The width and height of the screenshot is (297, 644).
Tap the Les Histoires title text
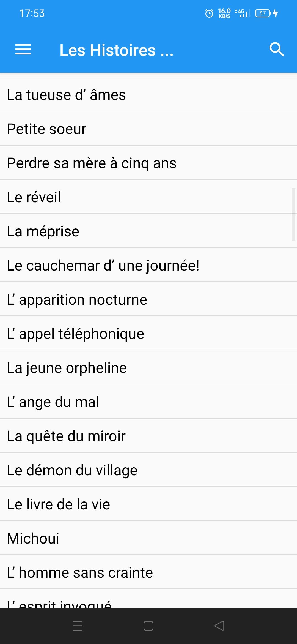pyautogui.click(x=116, y=50)
